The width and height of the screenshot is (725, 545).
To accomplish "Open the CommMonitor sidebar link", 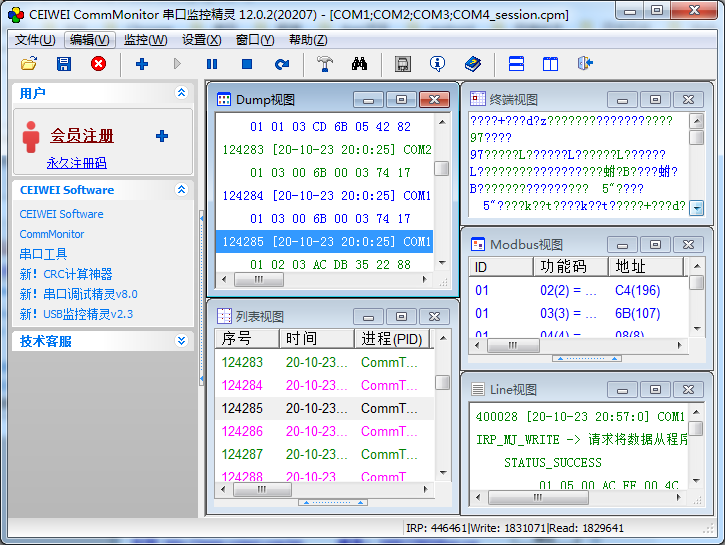I will pyautogui.click(x=52, y=234).
